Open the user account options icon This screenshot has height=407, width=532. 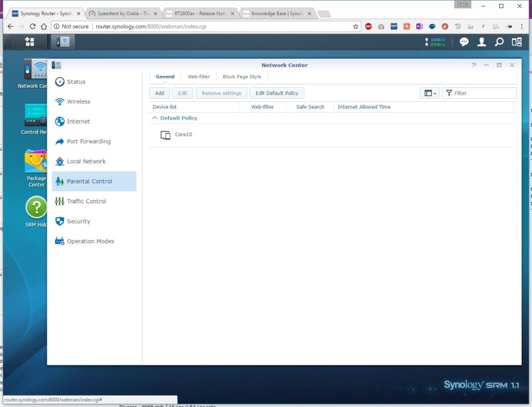(x=482, y=42)
